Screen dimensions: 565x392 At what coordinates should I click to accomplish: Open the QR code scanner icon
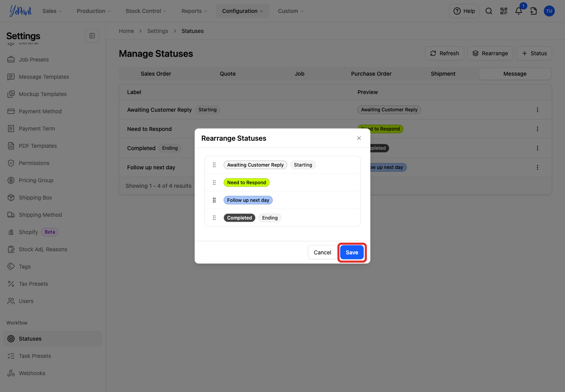pos(504,11)
